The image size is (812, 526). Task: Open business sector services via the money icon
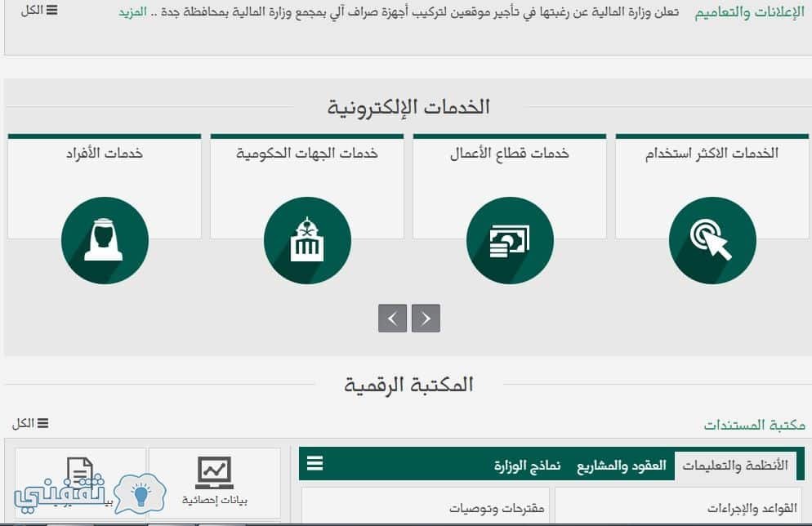pos(510,239)
